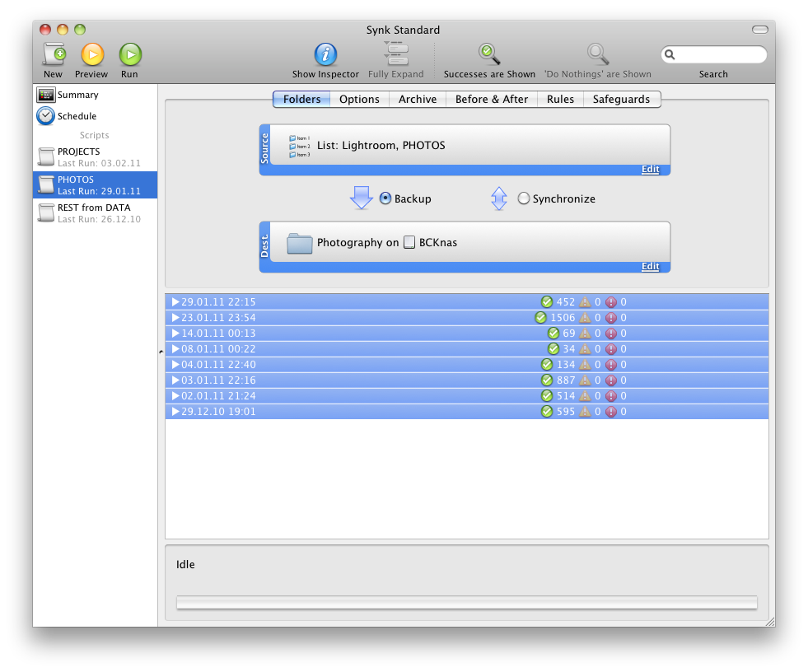808x672 pixels.
Task: Select the PROJECTS script scroll icon
Action: tap(46, 156)
